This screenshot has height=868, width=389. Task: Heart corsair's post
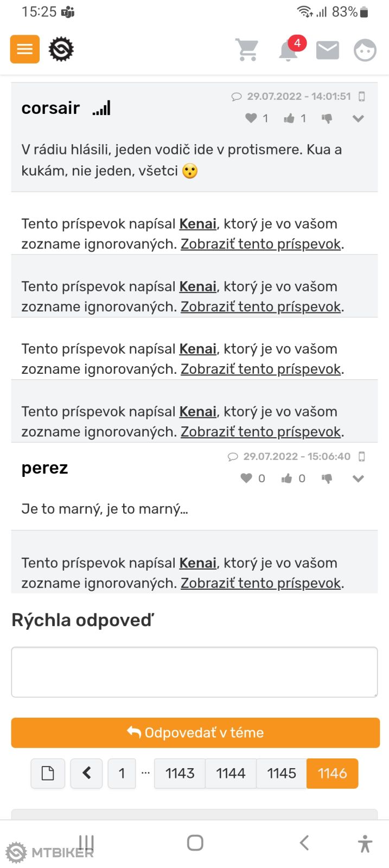click(251, 118)
